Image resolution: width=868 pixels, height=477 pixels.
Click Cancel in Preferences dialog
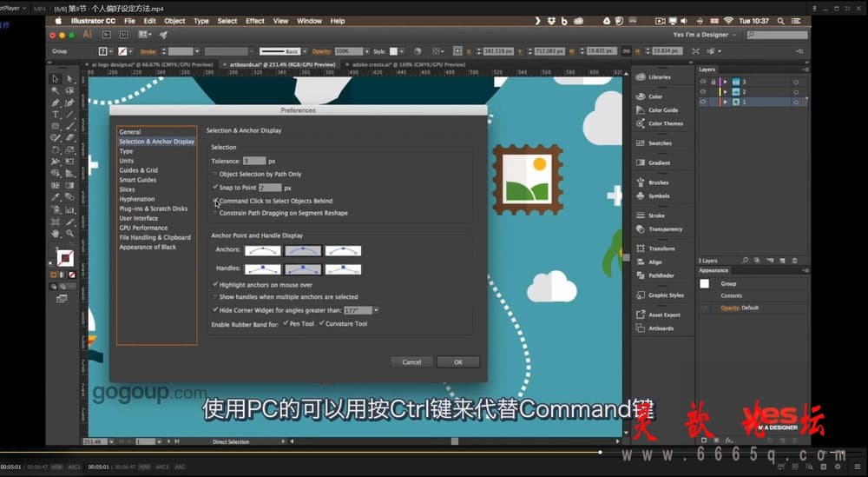411,361
